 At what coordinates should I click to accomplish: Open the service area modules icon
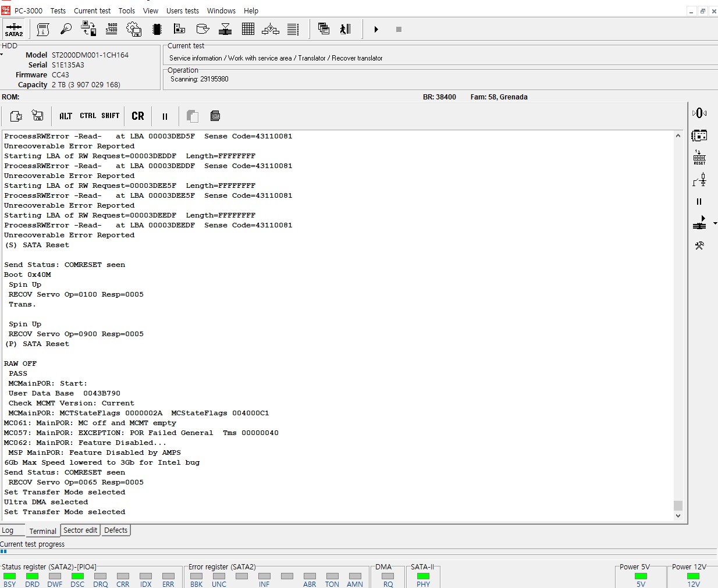[179, 29]
